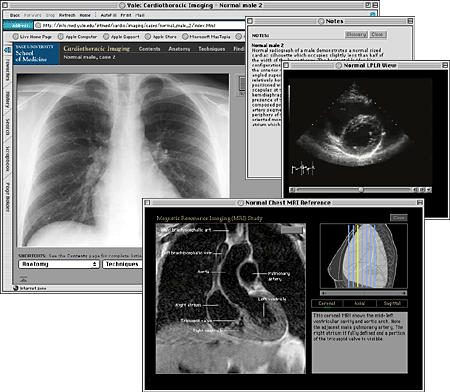Click Forward in the browser toolbar
This screenshot has height=392, width=450.
pyautogui.click(x=33, y=15)
